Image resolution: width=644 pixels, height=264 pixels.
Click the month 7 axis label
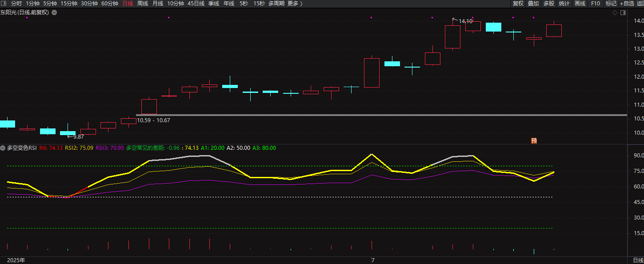pyautogui.click(x=373, y=260)
